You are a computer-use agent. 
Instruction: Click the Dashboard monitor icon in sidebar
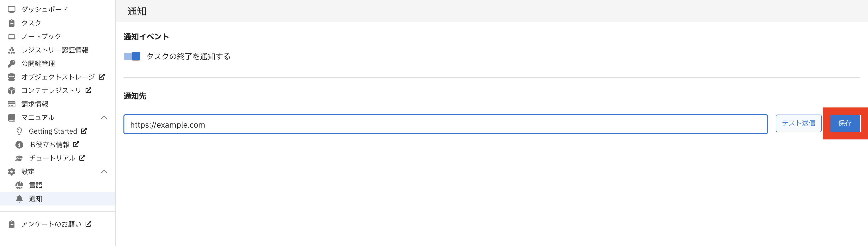pos(12,9)
